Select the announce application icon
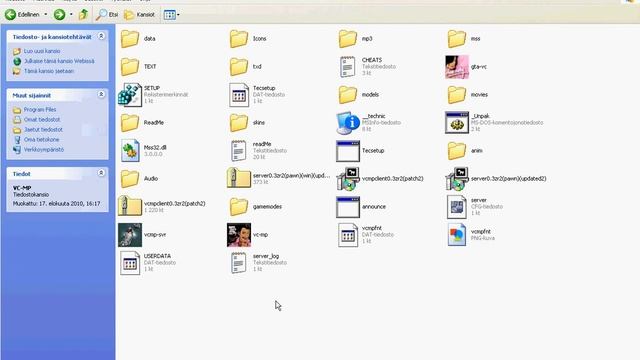Viewport: 640px width, 360px height. pos(348,207)
